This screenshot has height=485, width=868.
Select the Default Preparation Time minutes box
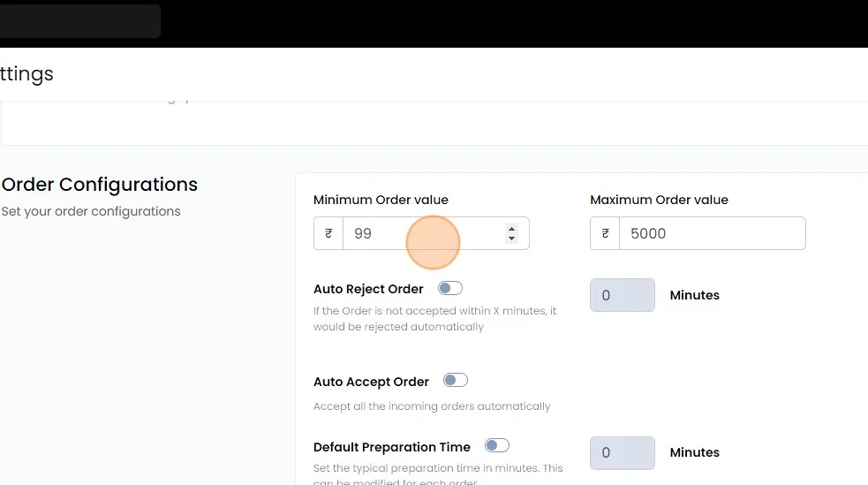pyautogui.click(x=622, y=453)
